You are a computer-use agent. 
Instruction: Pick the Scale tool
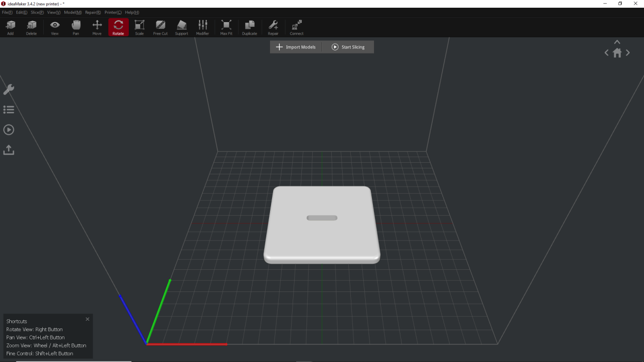tap(140, 27)
